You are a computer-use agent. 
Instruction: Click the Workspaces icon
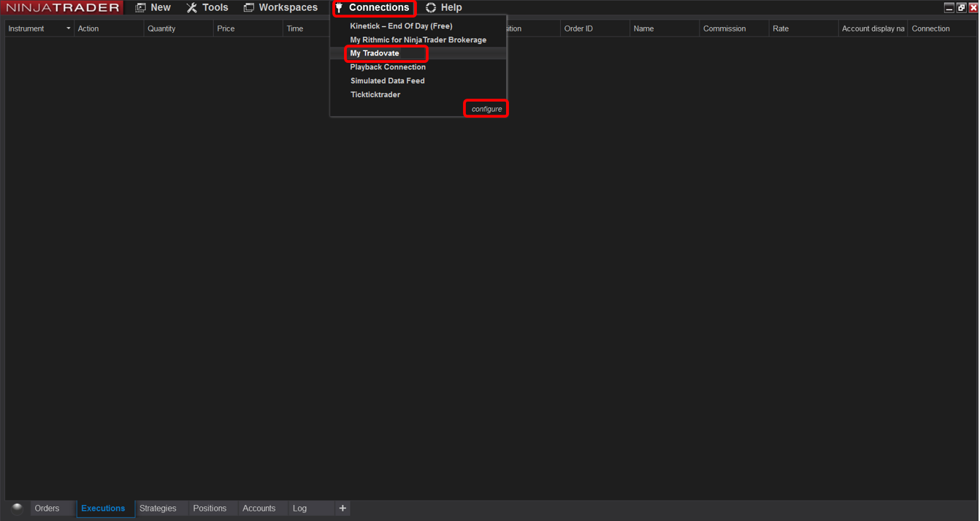pos(249,7)
